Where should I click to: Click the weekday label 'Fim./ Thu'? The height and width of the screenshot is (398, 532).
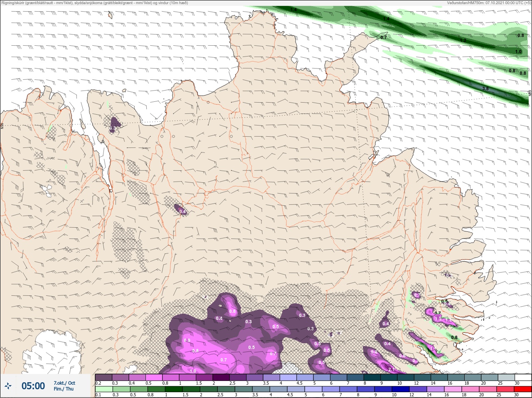[63, 389]
